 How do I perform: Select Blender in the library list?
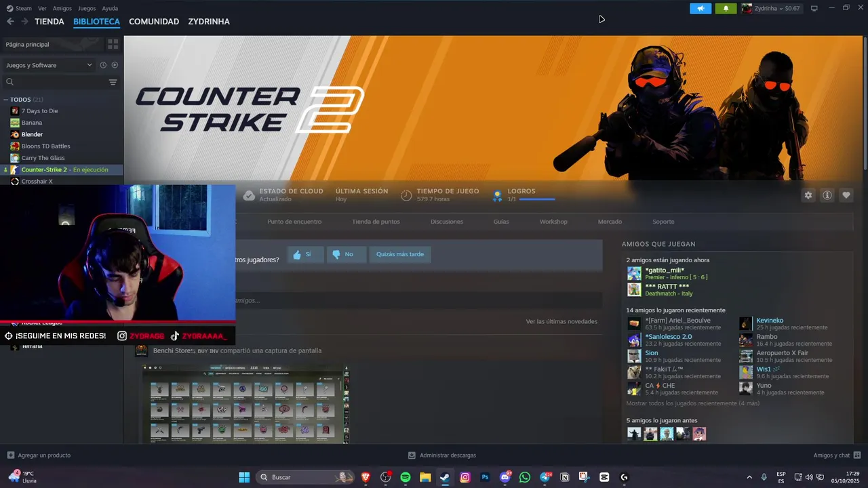pyautogui.click(x=32, y=134)
